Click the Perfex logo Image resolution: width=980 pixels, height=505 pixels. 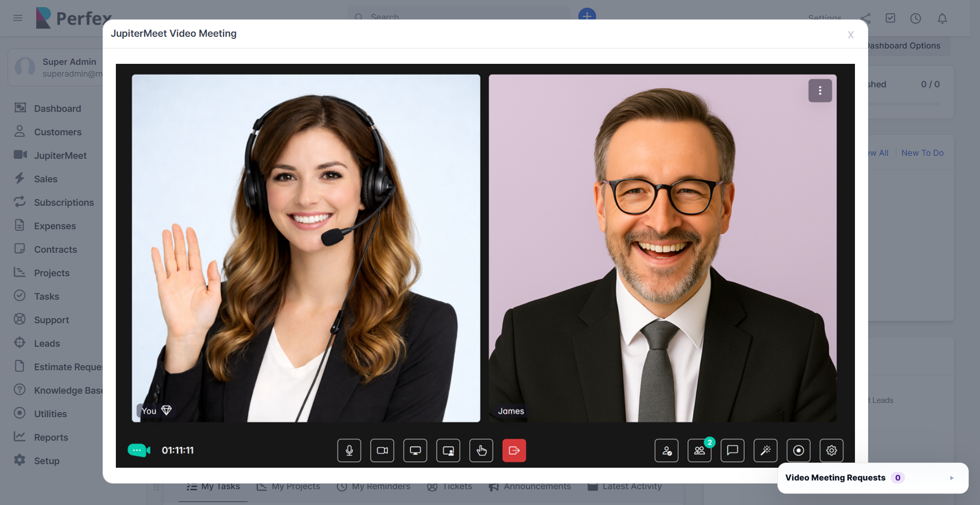click(74, 18)
